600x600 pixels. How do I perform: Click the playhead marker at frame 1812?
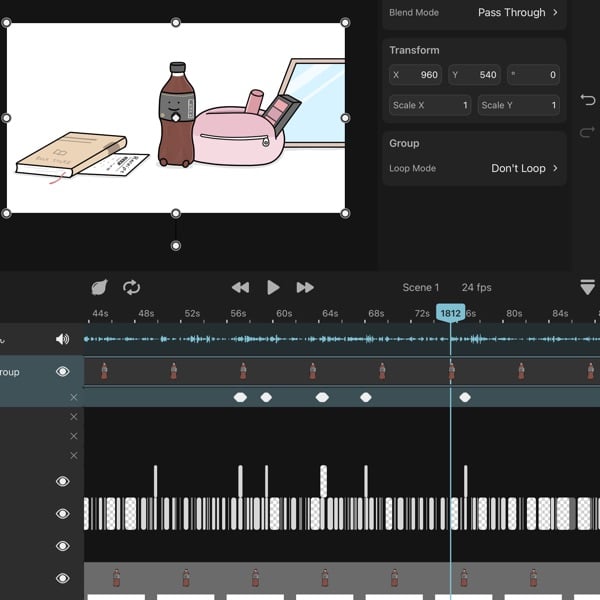pos(450,313)
